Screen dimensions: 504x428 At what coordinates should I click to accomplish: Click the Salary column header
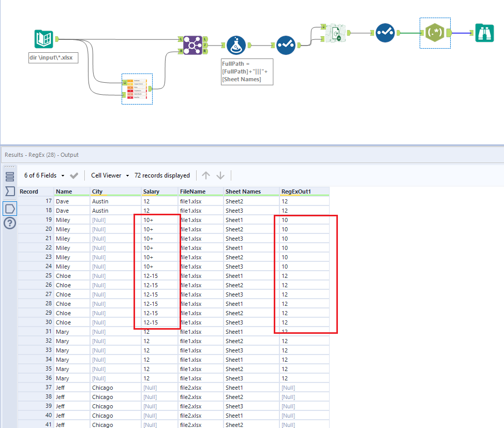click(x=160, y=191)
